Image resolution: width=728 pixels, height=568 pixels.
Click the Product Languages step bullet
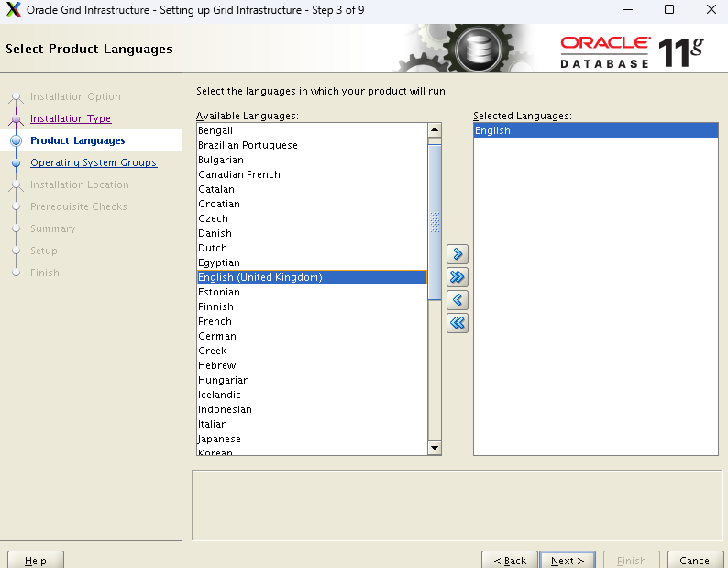(16, 140)
